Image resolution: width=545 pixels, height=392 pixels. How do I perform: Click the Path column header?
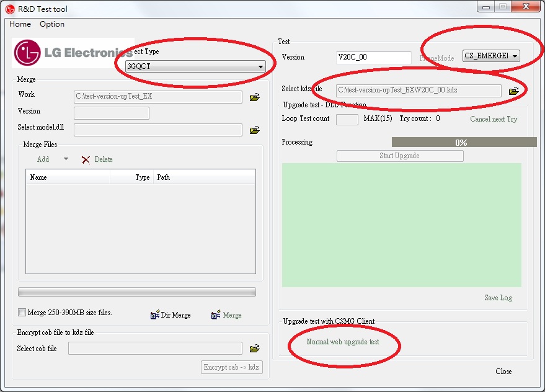(205, 177)
